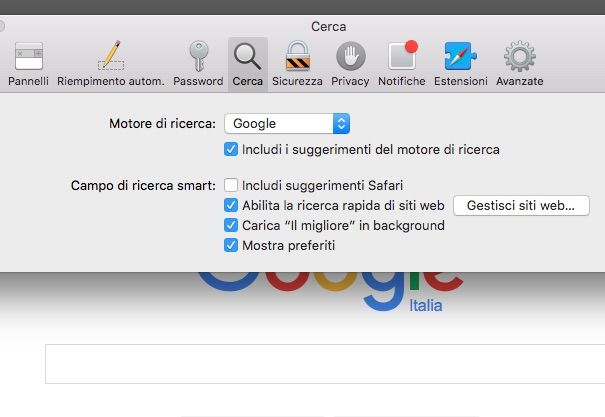
Task: Uncheck Mostra preferiti checkbox
Action: point(231,245)
